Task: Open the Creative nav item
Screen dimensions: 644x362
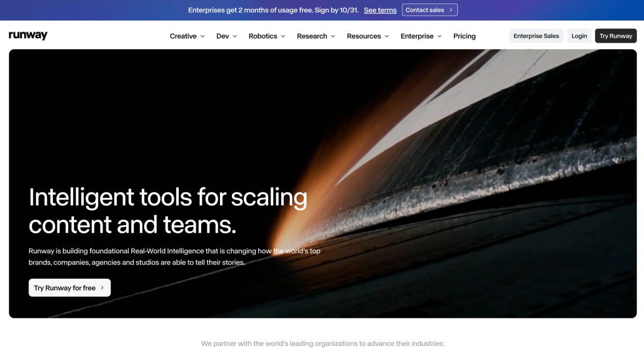Action: 187,36
